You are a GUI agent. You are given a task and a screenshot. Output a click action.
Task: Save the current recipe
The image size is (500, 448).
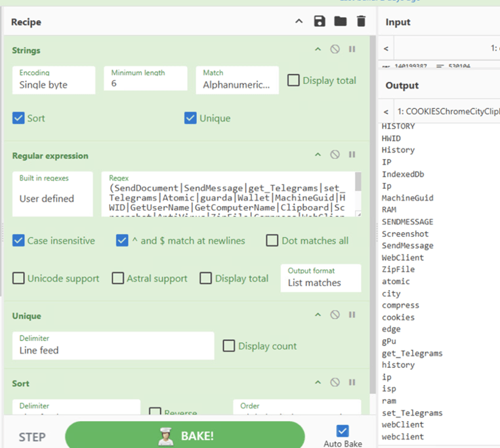(x=320, y=22)
